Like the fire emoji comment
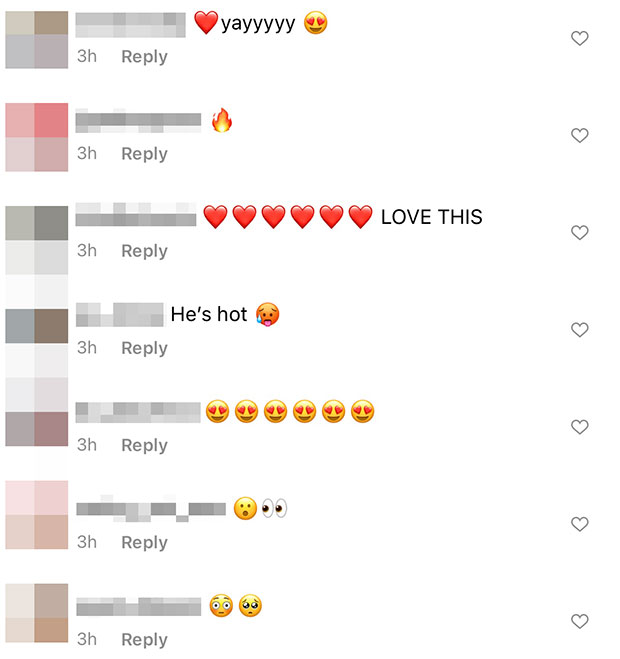 (x=579, y=136)
